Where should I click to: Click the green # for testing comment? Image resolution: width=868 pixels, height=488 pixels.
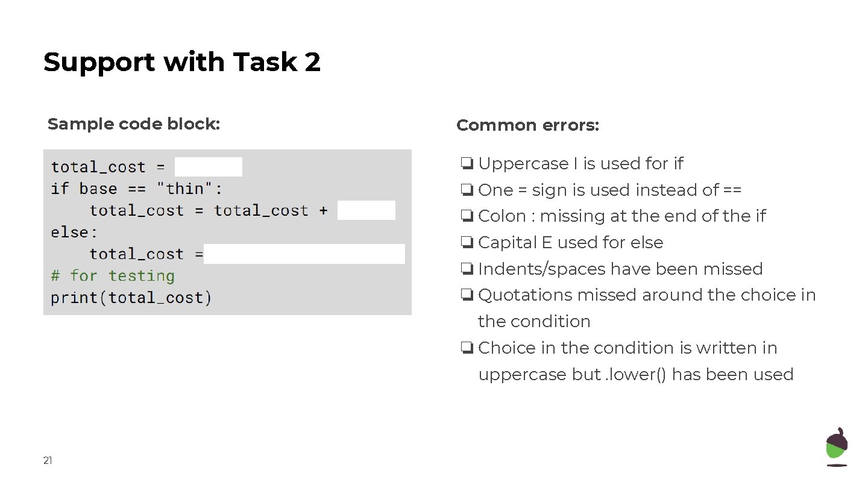[113, 276]
